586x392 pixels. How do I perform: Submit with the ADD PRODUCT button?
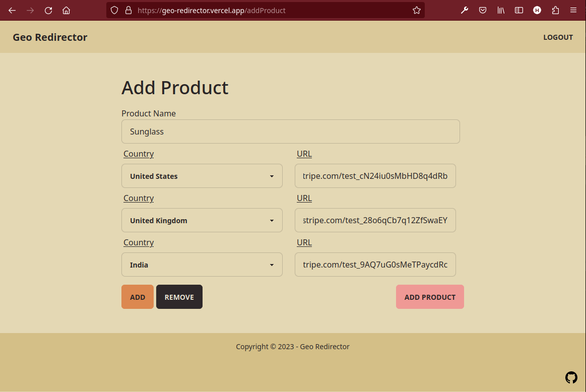[x=429, y=297]
